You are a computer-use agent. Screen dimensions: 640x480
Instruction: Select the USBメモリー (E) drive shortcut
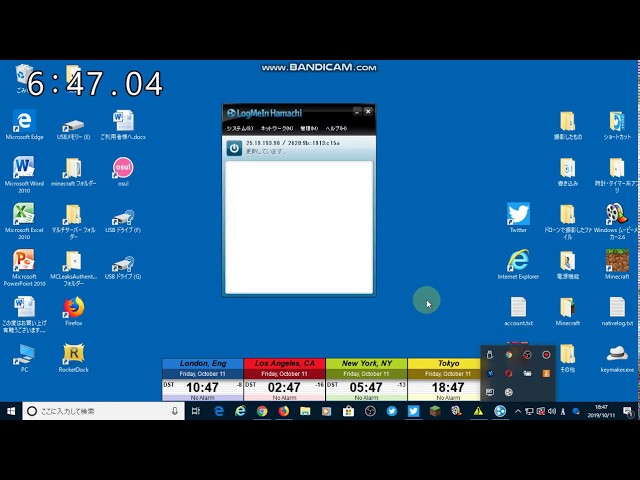(73, 127)
